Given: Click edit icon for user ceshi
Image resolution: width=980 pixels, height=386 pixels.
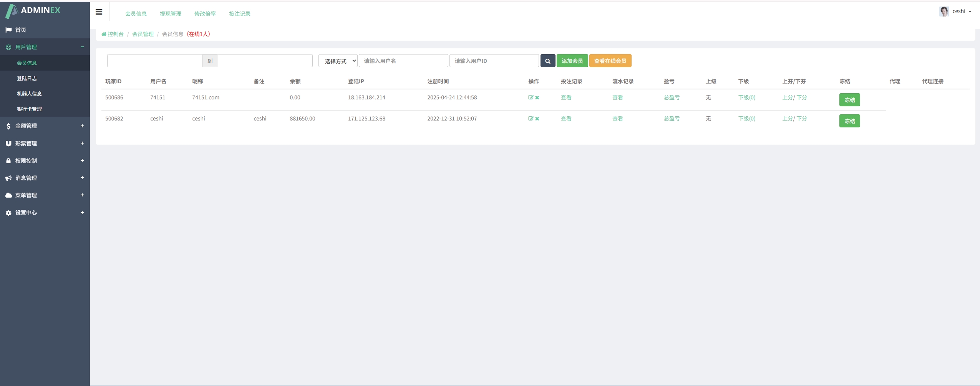Looking at the screenshot, I should point(531,119).
